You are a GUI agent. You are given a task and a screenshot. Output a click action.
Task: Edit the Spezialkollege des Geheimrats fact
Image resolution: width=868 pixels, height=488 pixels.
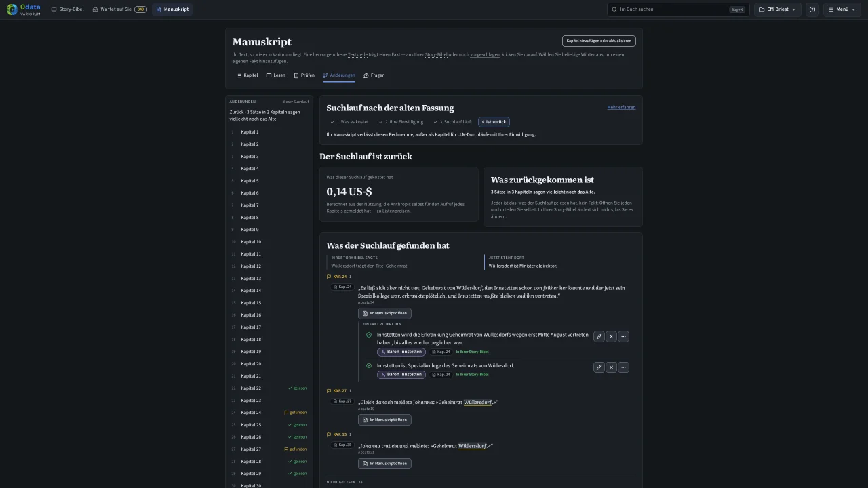click(x=599, y=367)
